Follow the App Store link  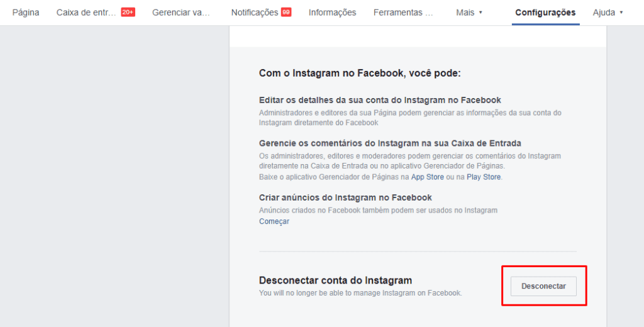[427, 177]
